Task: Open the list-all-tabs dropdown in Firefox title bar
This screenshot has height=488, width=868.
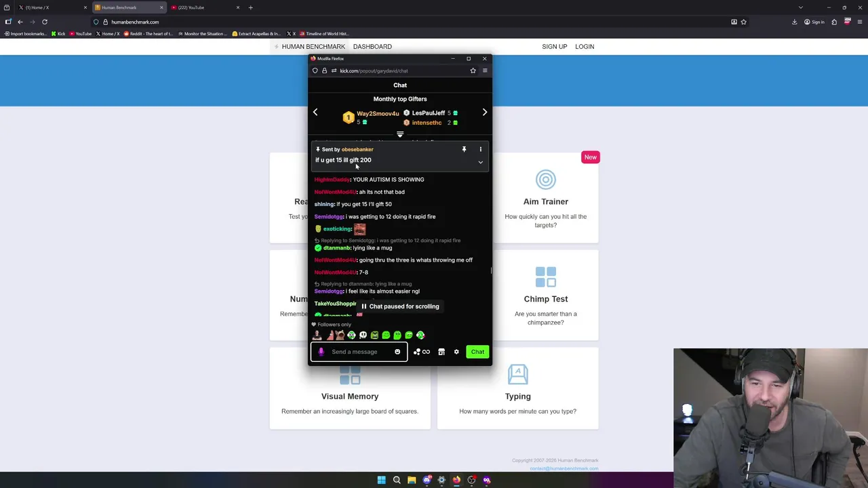Action: [x=800, y=7]
